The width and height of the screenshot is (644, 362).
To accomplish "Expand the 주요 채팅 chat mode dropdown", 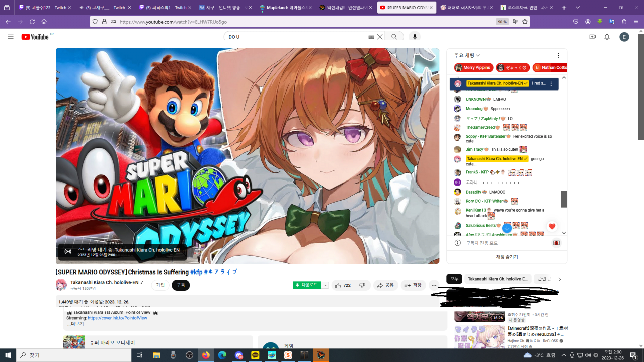I will click(x=467, y=55).
